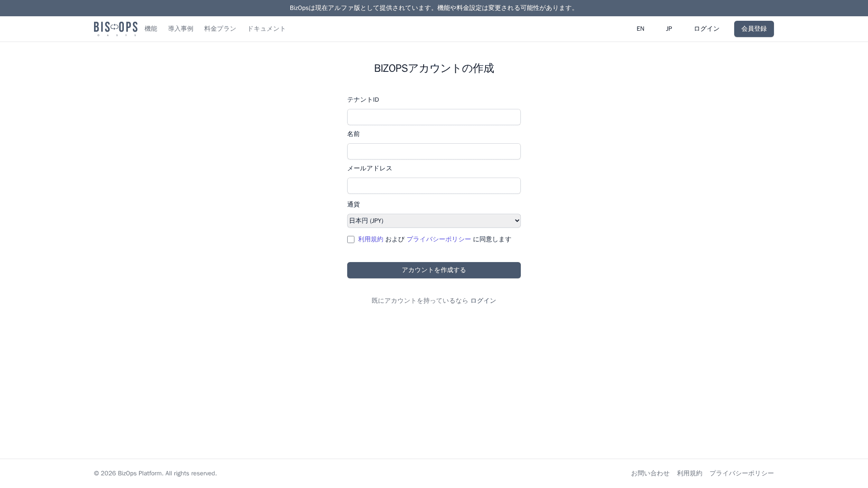The image size is (868, 488).
Task: Open お問い合わせ in the footer
Action: 650,474
